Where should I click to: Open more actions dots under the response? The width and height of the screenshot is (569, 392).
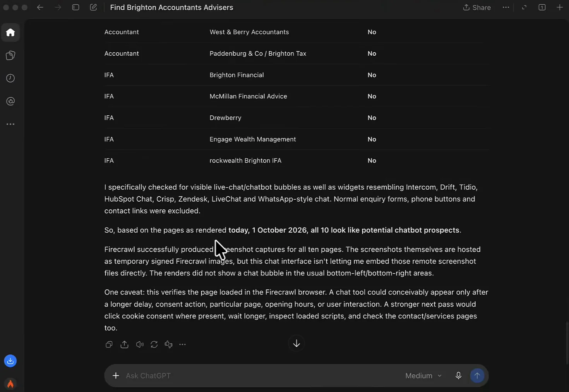point(182,344)
